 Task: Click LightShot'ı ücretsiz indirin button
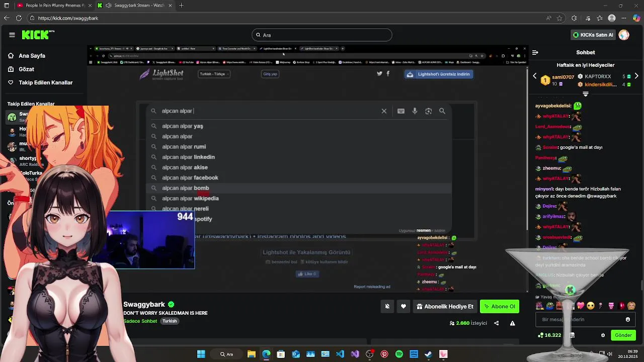[x=439, y=74]
